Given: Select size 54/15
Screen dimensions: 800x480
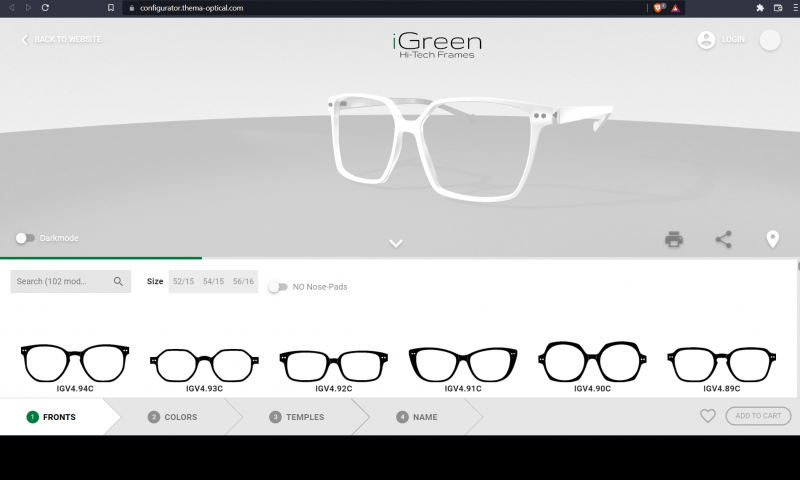Looking at the screenshot, I should pos(213,282).
